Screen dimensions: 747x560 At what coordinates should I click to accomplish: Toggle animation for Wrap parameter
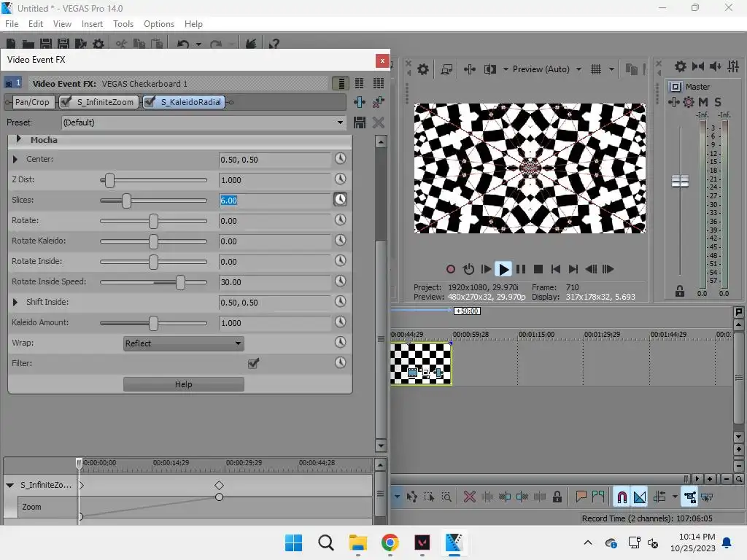340,343
